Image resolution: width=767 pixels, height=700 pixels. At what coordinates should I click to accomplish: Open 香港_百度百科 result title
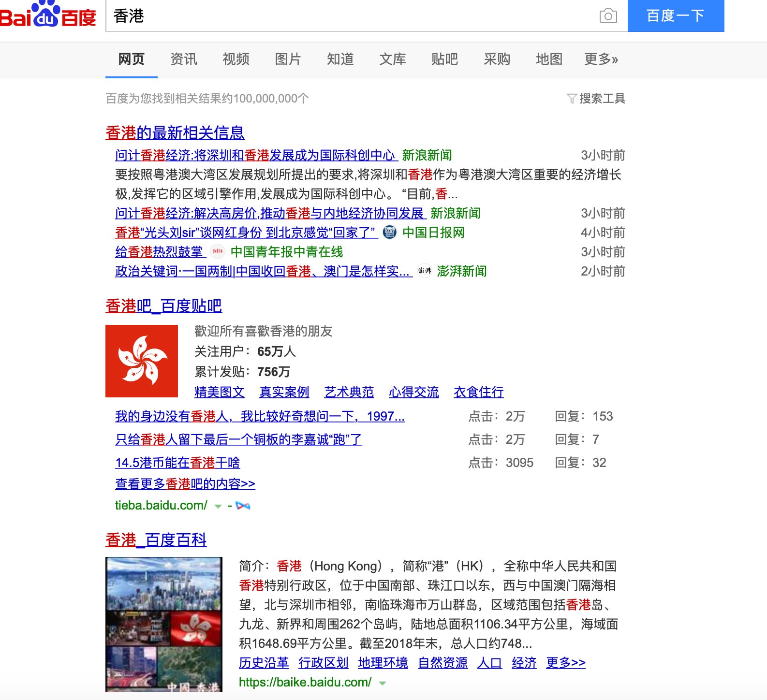point(156,540)
